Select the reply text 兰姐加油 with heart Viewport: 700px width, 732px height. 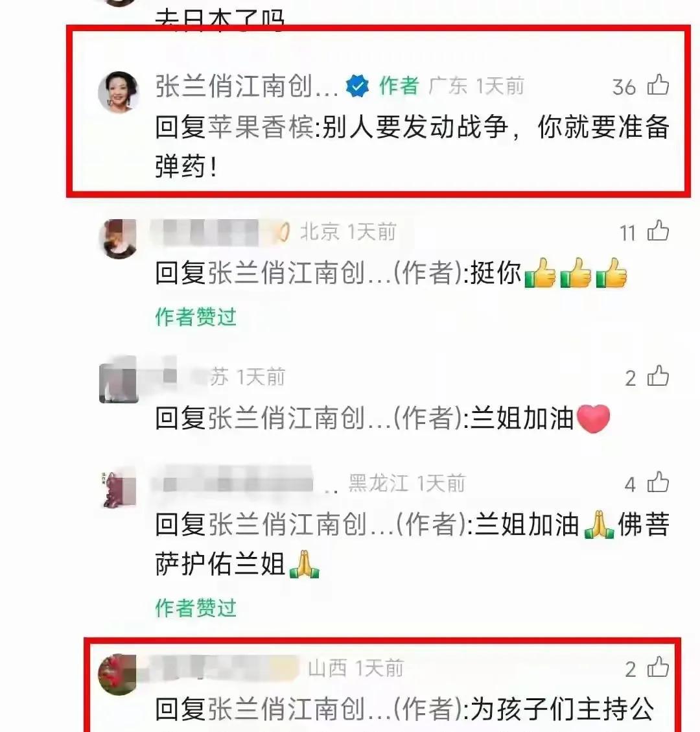540,418
